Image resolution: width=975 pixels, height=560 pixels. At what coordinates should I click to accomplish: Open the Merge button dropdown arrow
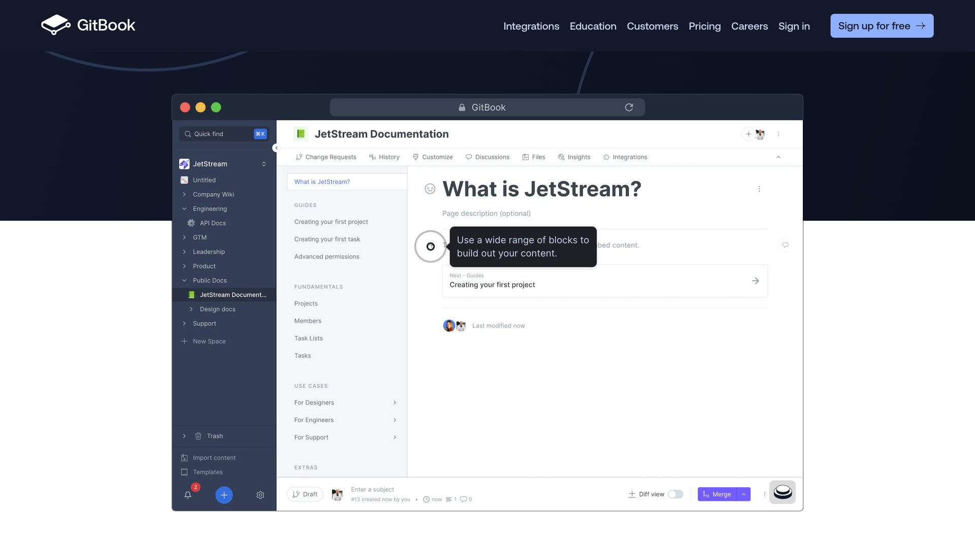point(743,493)
